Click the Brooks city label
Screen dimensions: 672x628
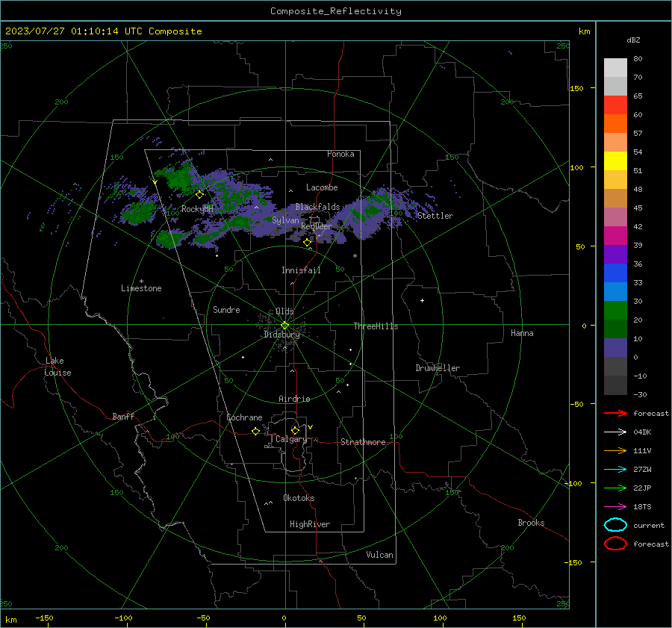point(531,523)
